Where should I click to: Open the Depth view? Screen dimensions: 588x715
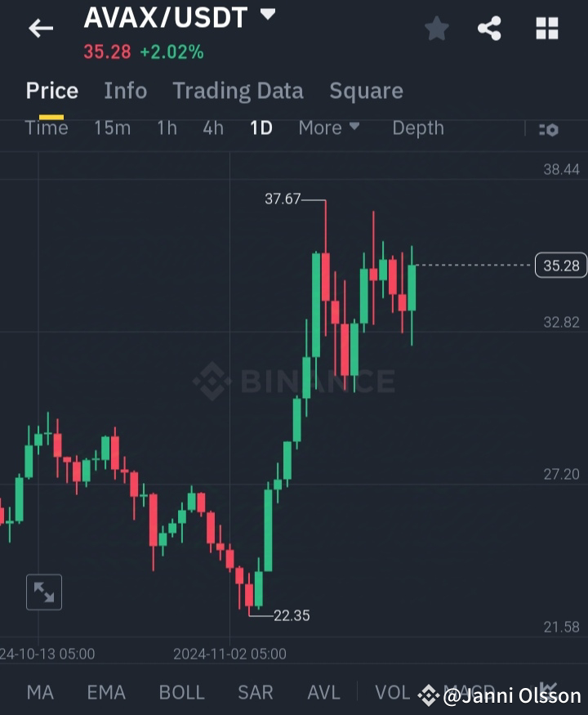point(417,127)
